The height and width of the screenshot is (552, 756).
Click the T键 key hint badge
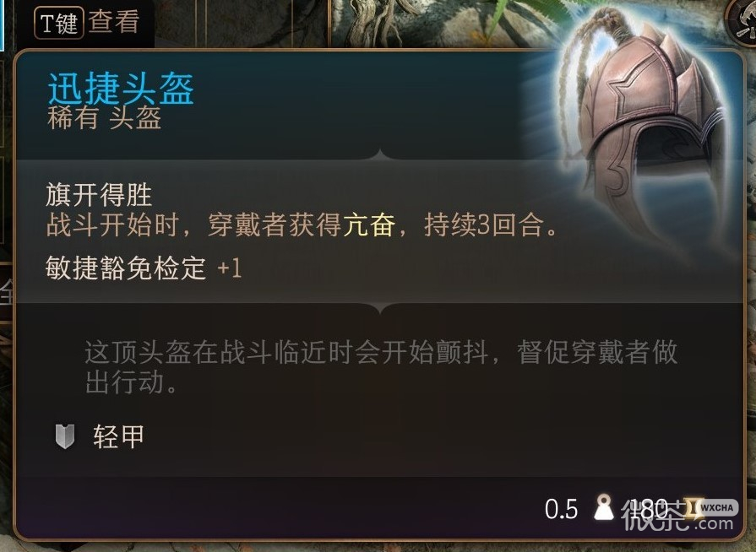pyautogui.click(x=58, y=23)
